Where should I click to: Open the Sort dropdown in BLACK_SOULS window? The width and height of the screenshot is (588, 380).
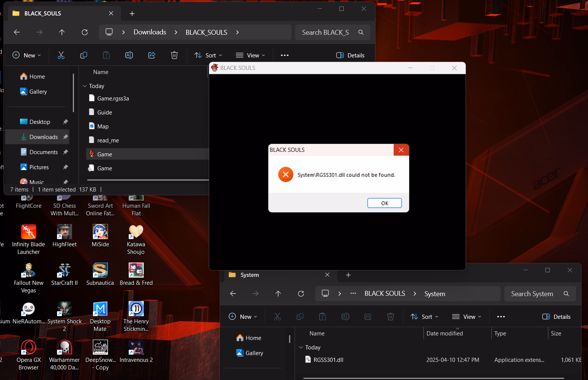[x=208, y=55]
